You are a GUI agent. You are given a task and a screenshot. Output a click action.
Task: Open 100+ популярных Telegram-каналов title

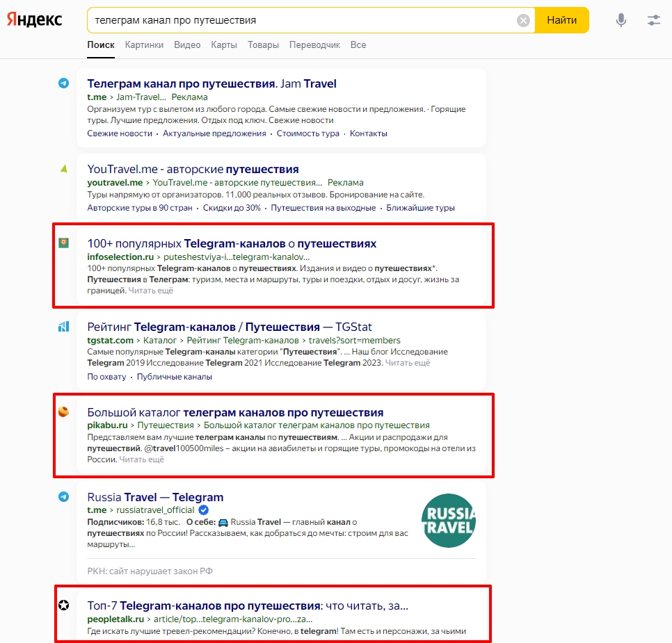[232, 243]
